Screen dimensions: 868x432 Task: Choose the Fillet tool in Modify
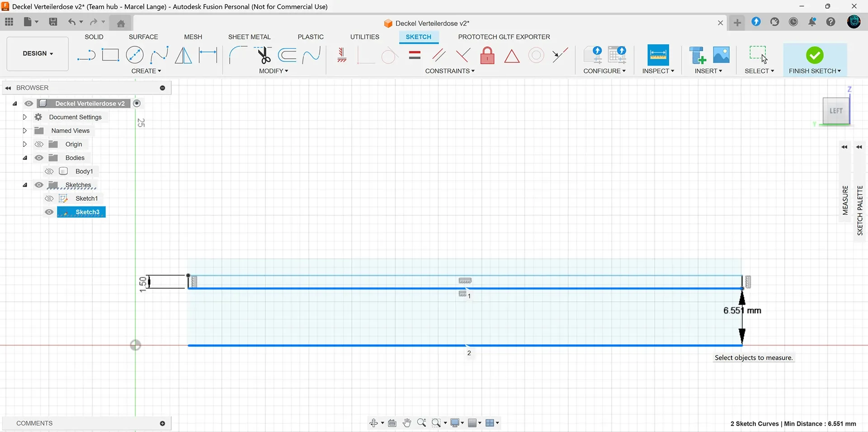238,55
